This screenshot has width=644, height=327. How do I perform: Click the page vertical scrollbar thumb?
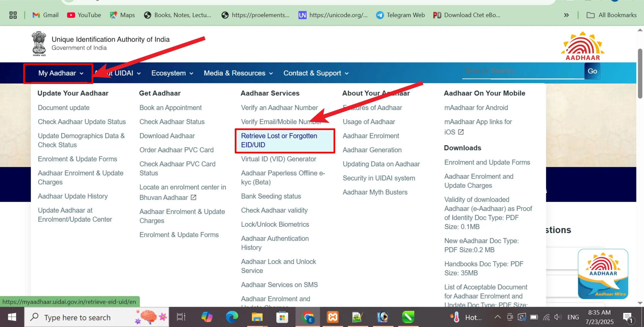pos(640,73)
